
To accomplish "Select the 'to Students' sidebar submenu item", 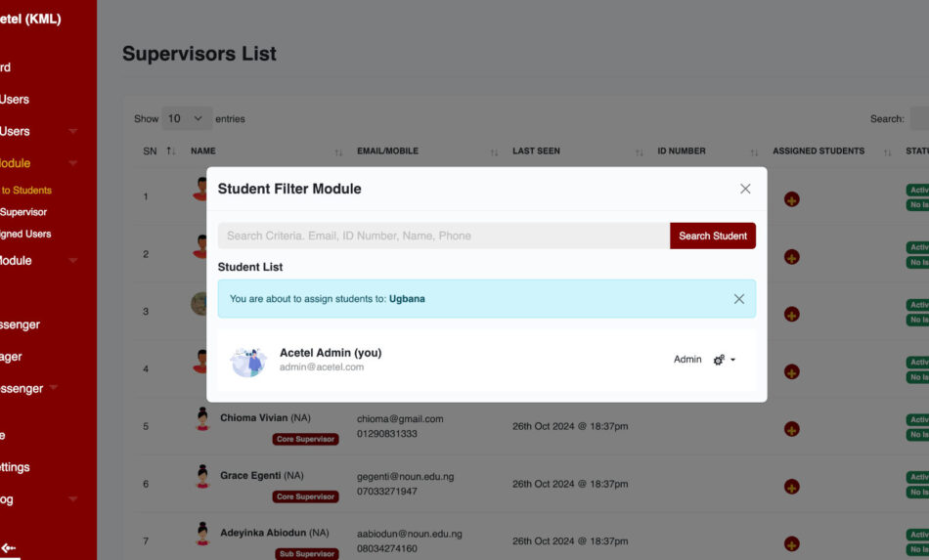I will 25,191.
